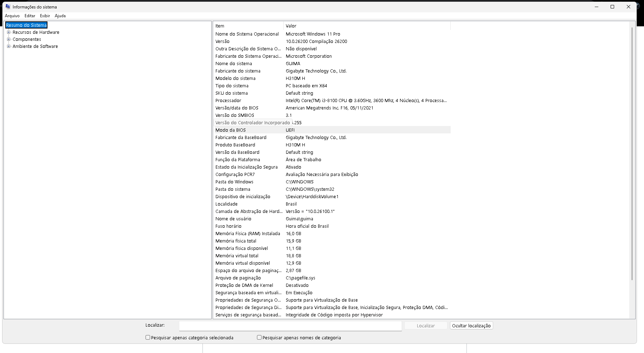Screen dimensions: 644x353
Task: Select the SKU do sistema row
Action: click(x=332, y=93)
